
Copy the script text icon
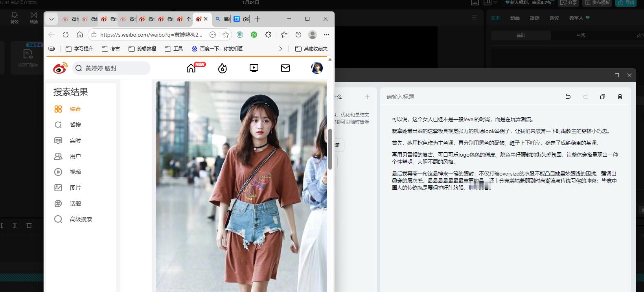coord(603,96)
